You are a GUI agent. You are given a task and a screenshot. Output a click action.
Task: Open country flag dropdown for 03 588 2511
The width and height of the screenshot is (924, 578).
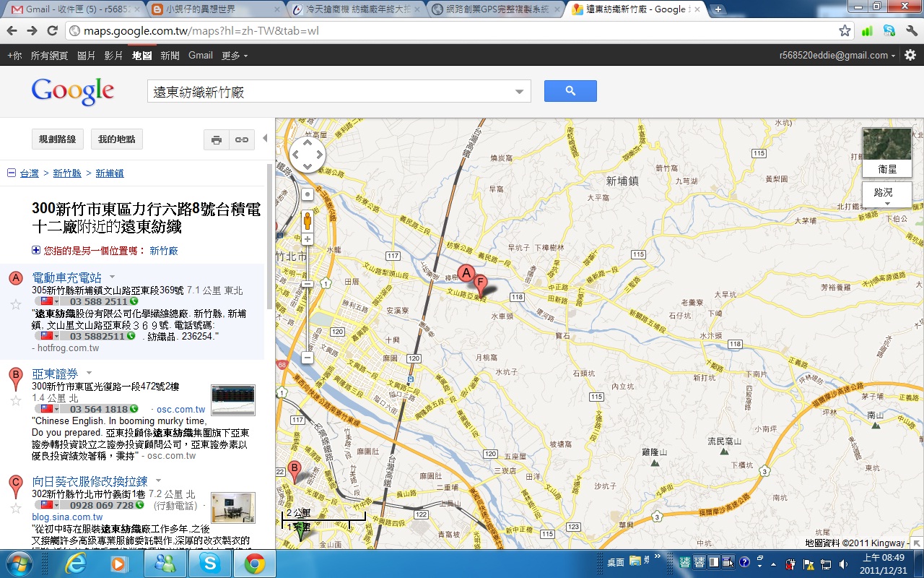(x=50, y=301)
